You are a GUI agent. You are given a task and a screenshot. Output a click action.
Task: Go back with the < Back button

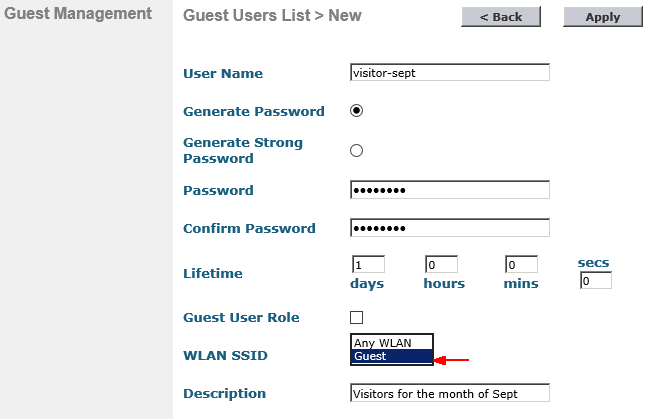coord(501,17)
